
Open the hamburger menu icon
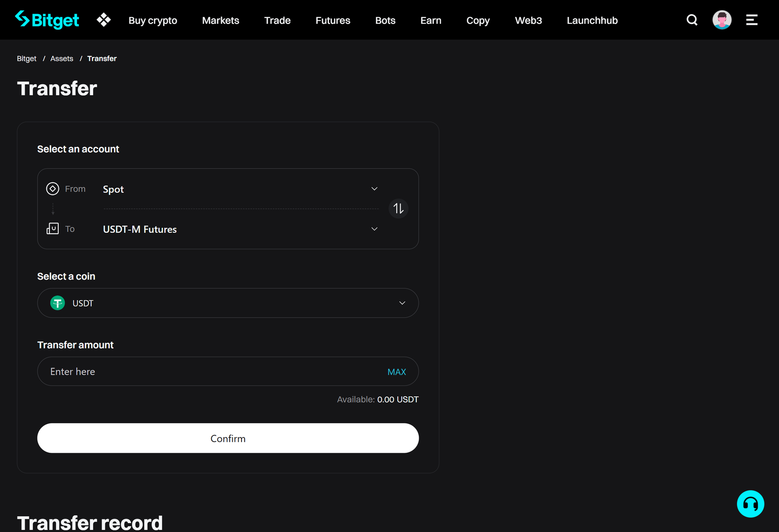pos(752,20)
